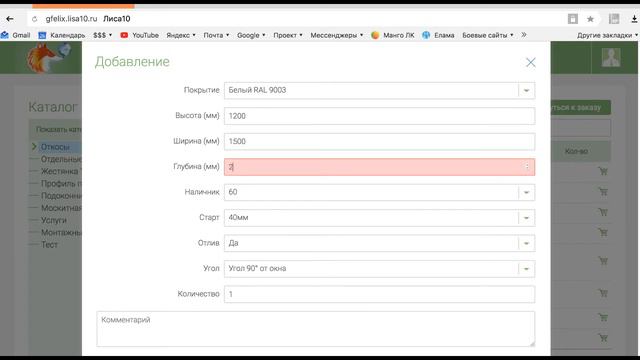
Task: Click the fox logo in the header
Action: click(48, 58)
